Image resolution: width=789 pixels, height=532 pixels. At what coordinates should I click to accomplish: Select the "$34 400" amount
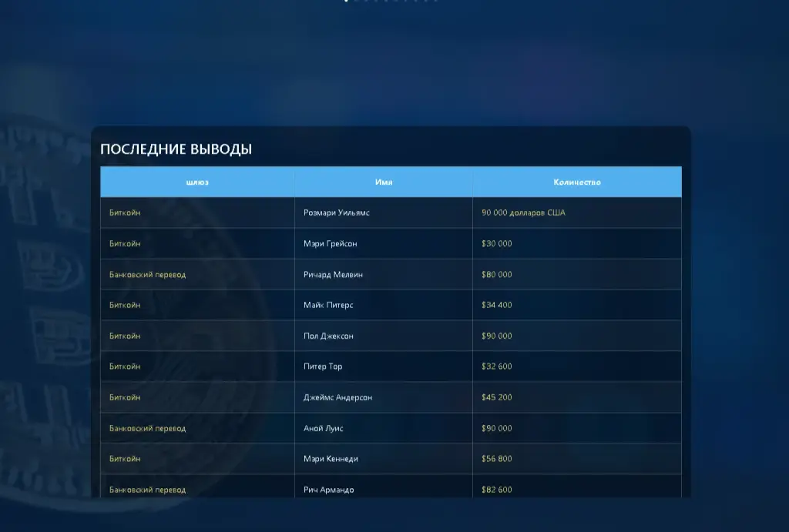[497, 305]
